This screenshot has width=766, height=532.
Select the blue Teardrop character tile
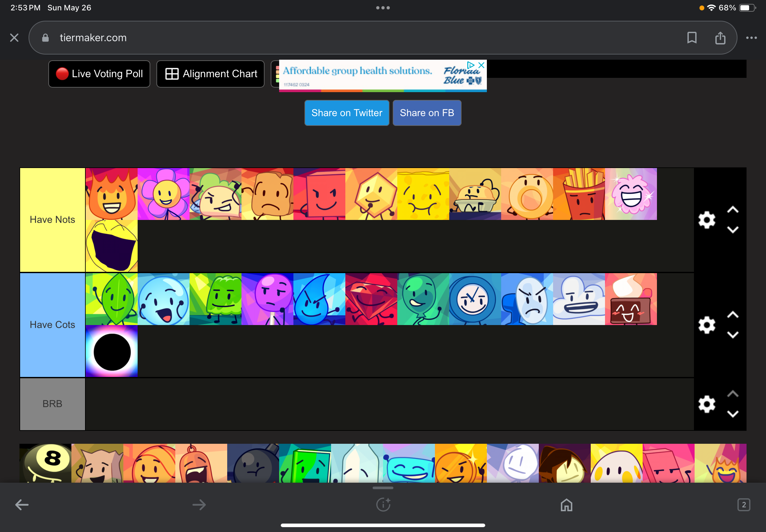(319, 299)
